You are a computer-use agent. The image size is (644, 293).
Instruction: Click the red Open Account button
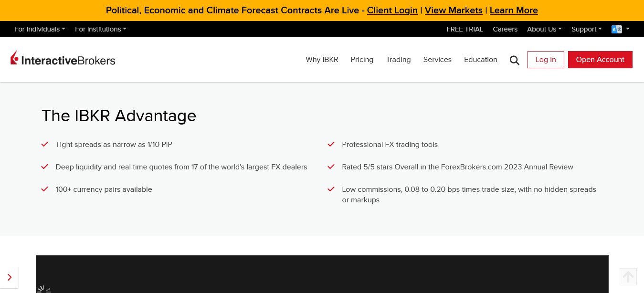coord(600,60)
